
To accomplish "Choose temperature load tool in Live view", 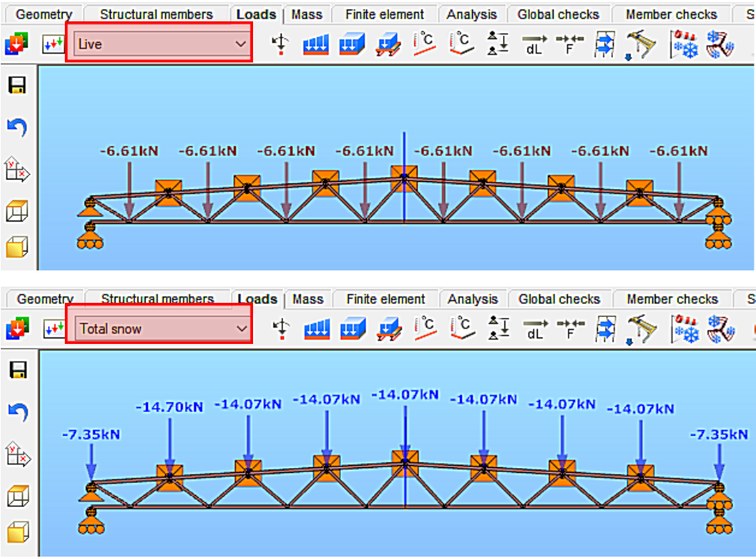I will 425,43.
